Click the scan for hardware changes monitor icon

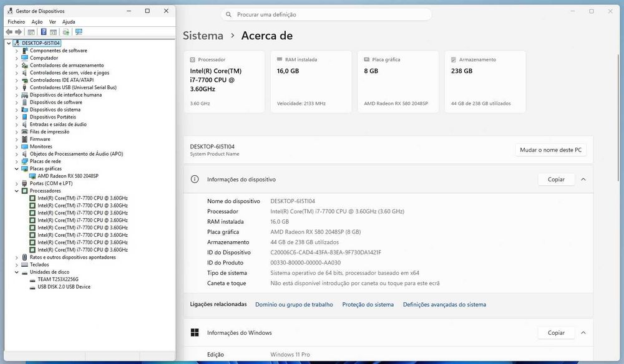tap(79, 32)
